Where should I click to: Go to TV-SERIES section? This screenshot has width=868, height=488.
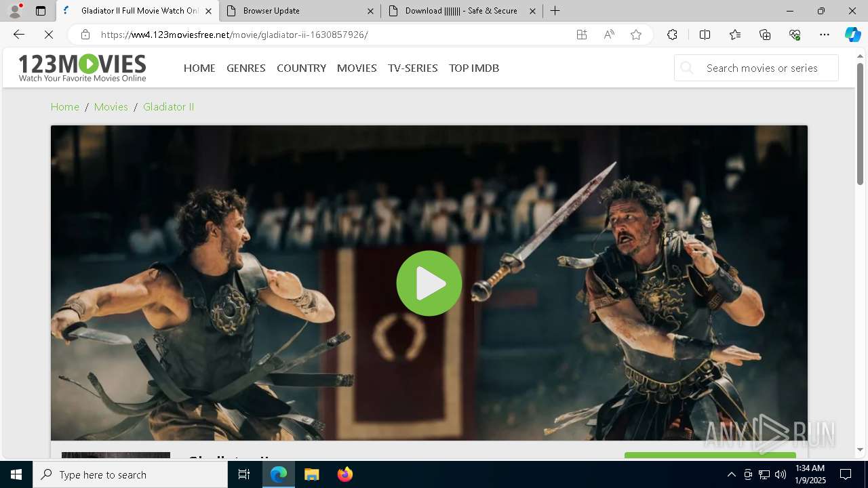[x=413, y=68]
